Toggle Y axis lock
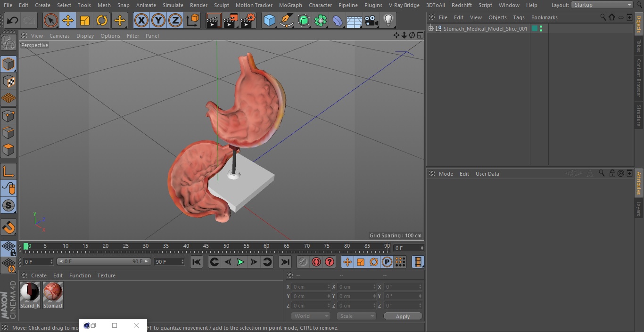 (158, 20)
